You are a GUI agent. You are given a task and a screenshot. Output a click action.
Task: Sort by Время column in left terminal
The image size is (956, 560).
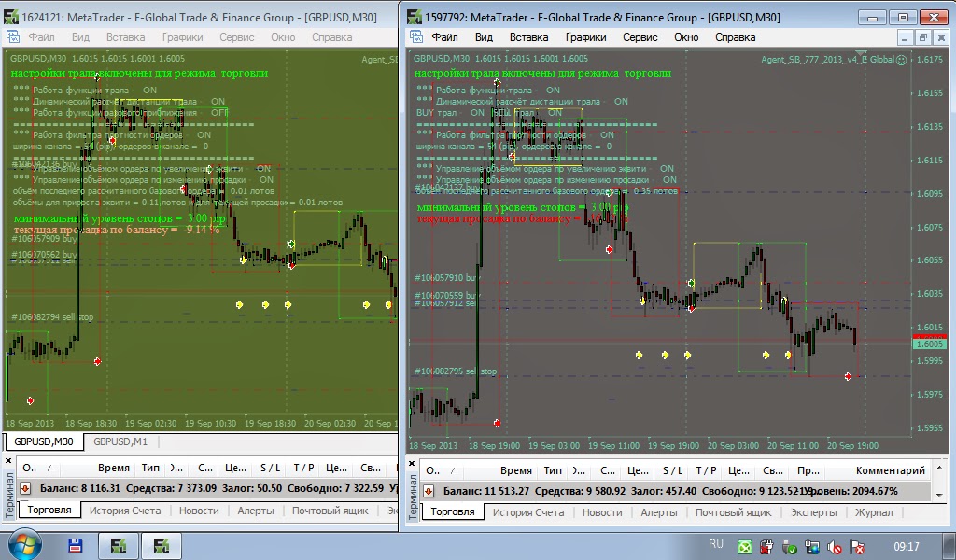[x=113, y=468]
